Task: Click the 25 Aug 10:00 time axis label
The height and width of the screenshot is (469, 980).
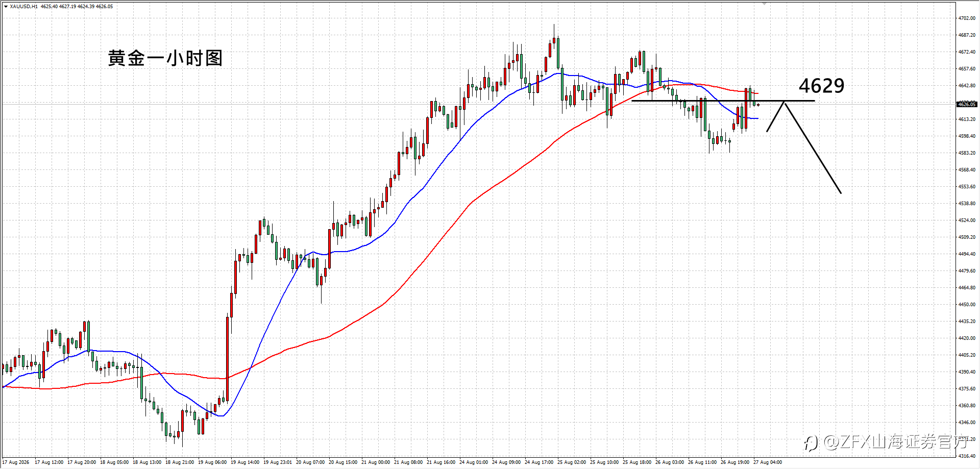Action: [x=604, y=462]
